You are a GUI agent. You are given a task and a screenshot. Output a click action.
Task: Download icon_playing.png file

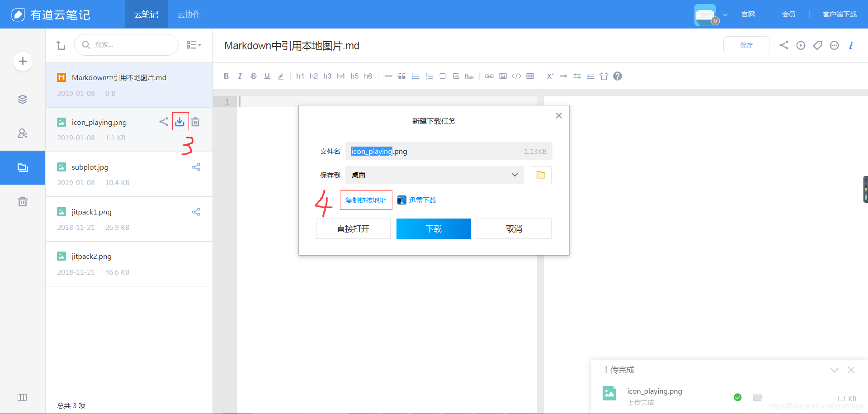(180, 122)
